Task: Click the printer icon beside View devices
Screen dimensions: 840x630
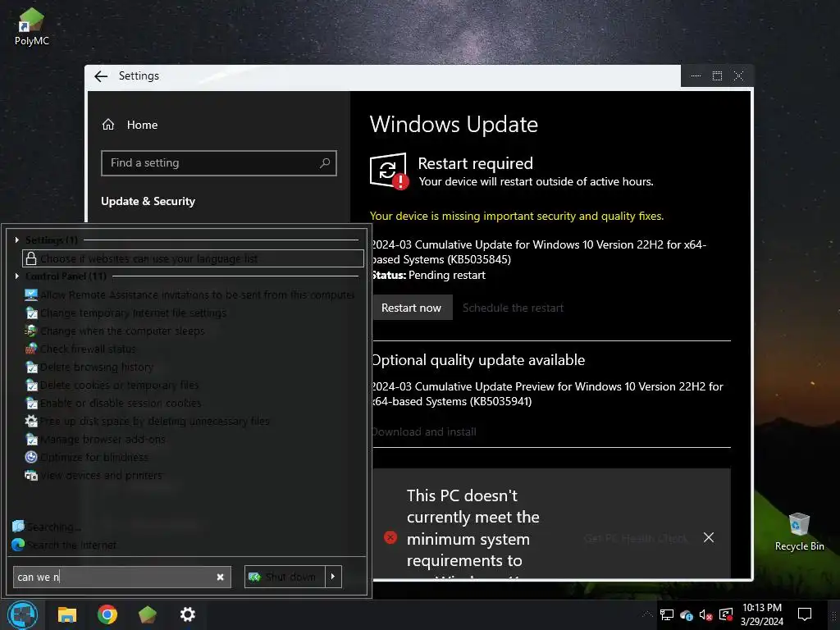Action: coord(31,475)
